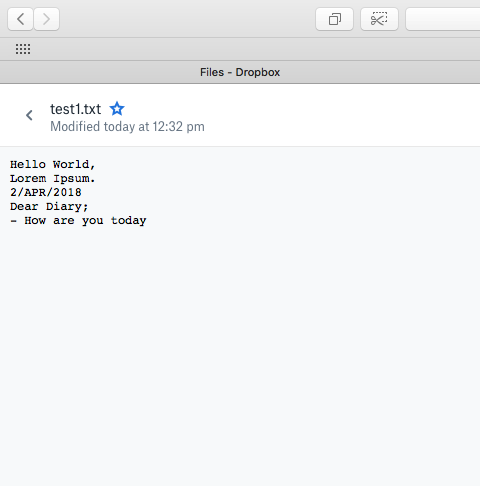Click the empty preview area below the text

[x=240, y=353]
